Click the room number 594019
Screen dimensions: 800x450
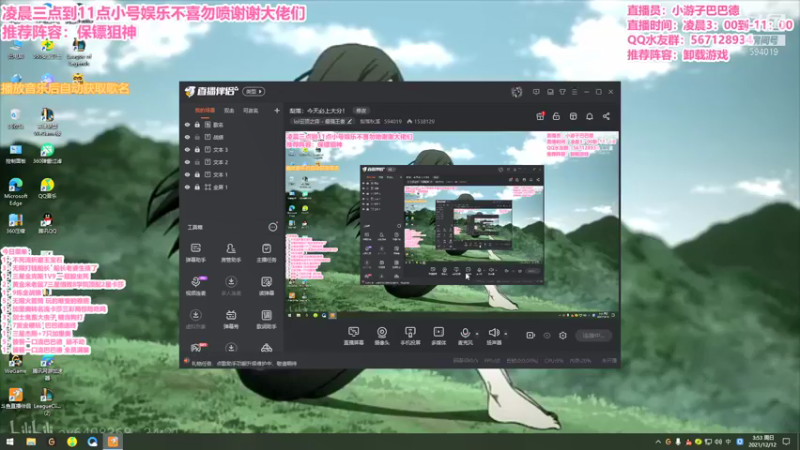click(x=393, y=121)
